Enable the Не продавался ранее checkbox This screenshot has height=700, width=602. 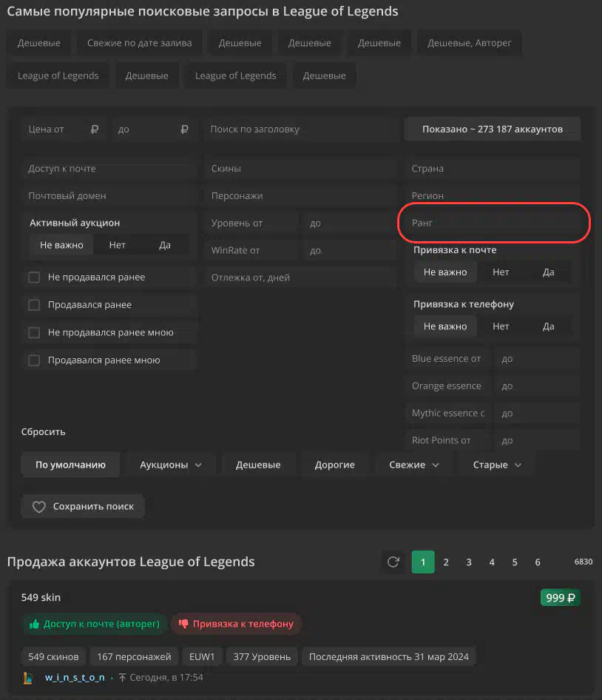tap(34, 277)
